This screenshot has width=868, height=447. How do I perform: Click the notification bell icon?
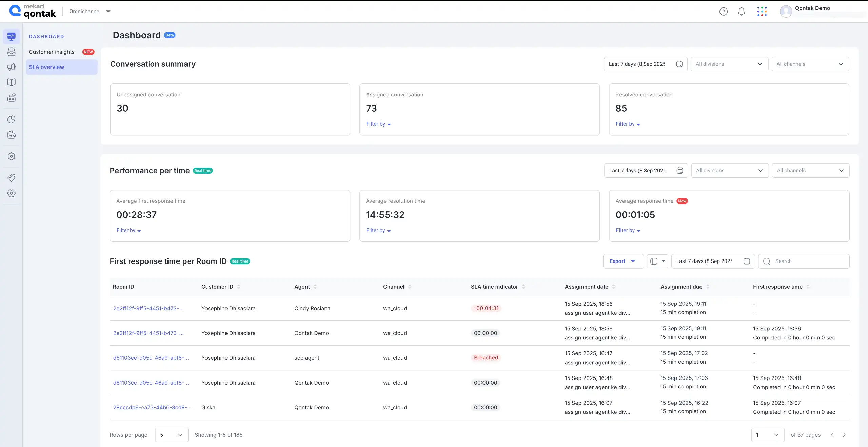point(741,11)
